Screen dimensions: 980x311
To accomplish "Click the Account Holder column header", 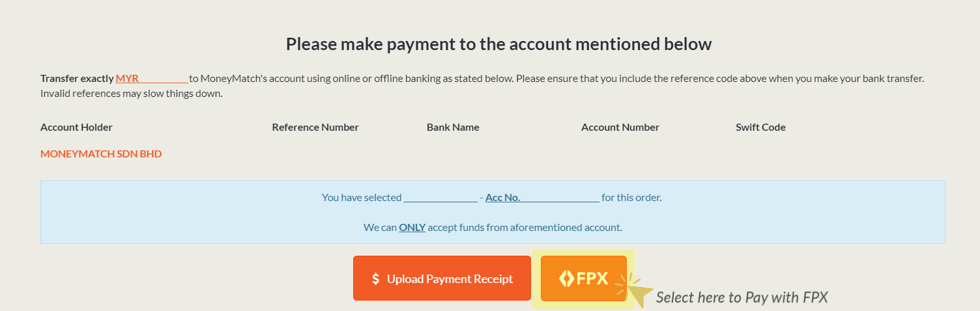I will (76, 128).
